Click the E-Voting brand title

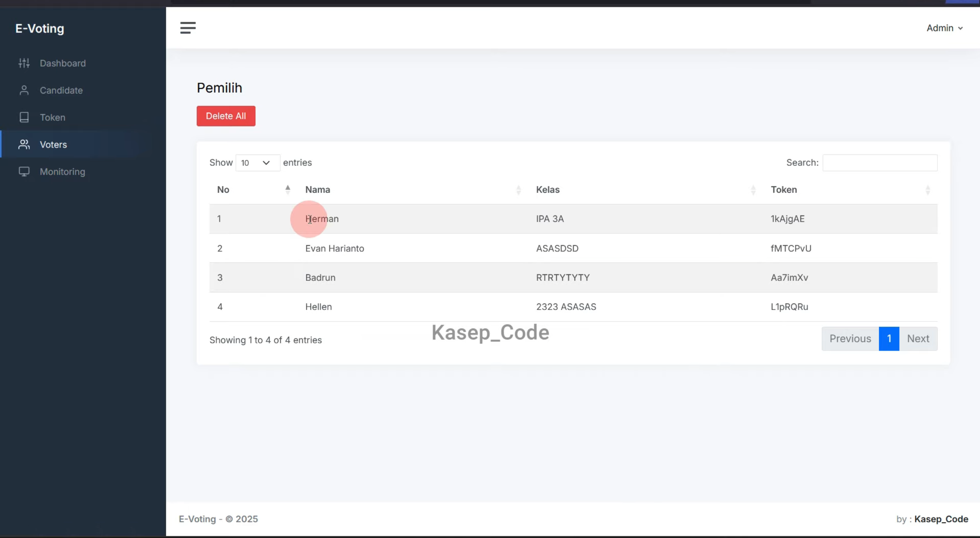coord(40,28)
